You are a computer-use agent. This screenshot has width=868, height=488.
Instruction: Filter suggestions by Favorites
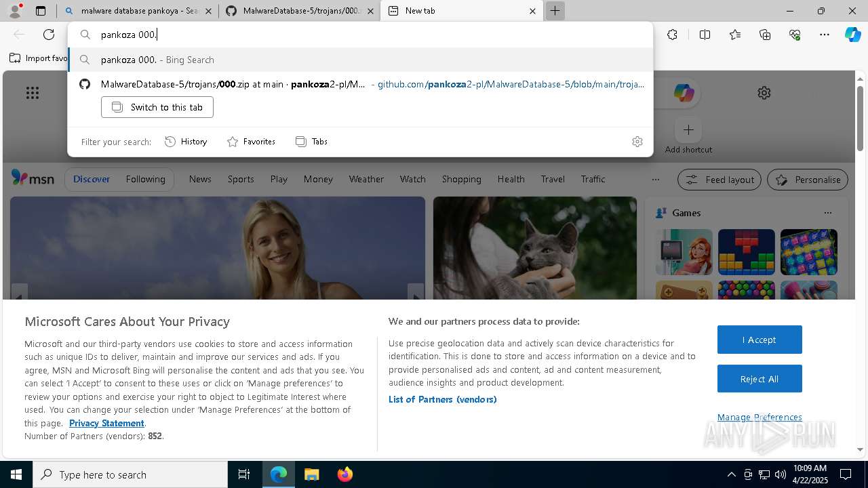(x=251, y=142)
